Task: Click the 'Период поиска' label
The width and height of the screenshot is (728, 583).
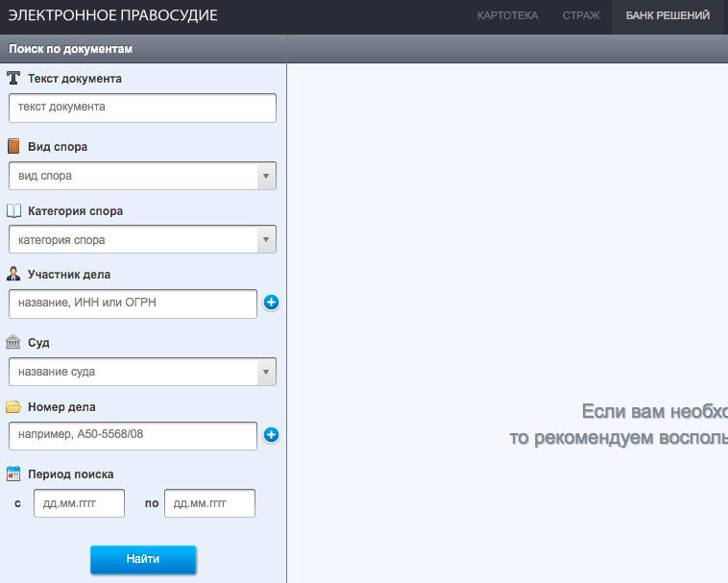Action: [x=70, y=474]
